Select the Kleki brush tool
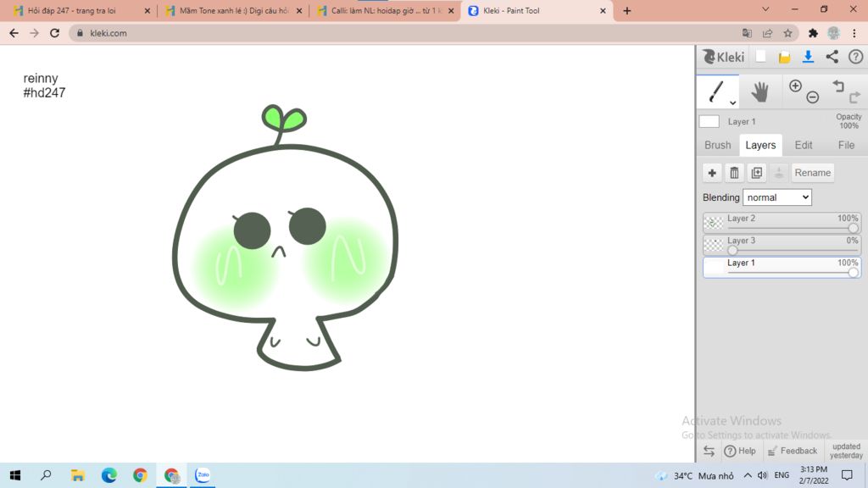 (717, 91)
